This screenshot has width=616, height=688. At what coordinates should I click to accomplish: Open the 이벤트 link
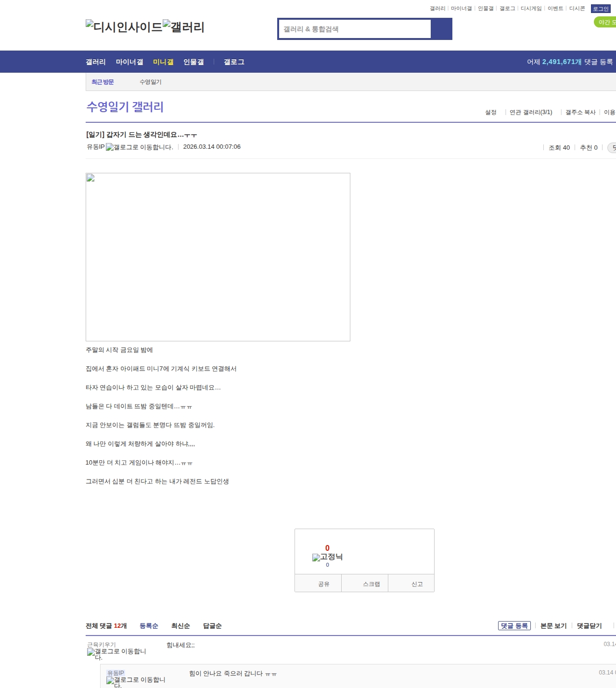click(x=555, y=9)
